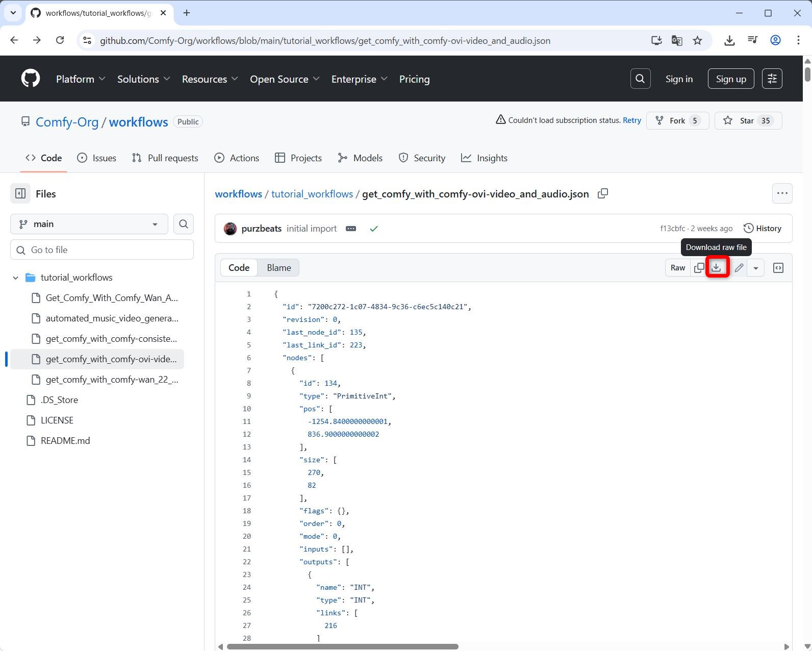Image resolution: width=812 pixels, height=651 pixels.
Task: Click the Download raw file icon
Action: (717, 268)
